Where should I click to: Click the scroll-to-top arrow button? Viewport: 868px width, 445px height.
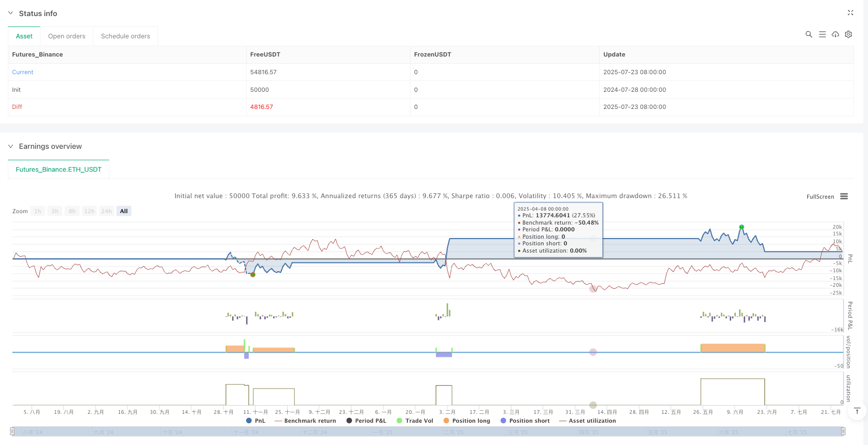(857, 411)
